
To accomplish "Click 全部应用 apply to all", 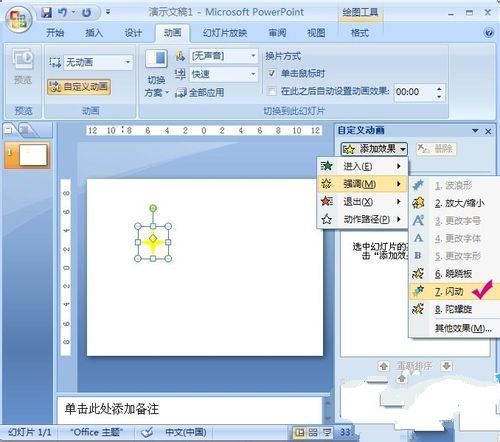I will point(200,92).
